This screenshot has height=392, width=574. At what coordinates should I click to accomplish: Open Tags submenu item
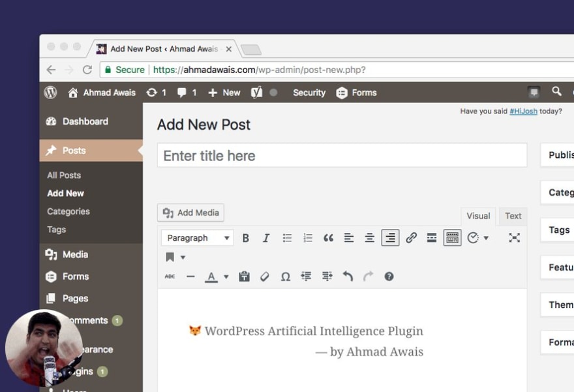56,230
